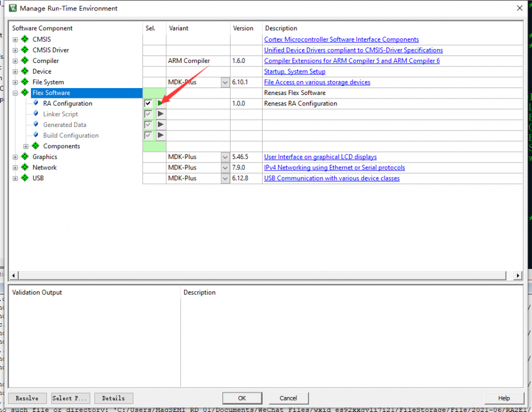Open Unified Device Drivers CMSIS-Driver link
Screen dimensions: 532x412
point(353,50)
